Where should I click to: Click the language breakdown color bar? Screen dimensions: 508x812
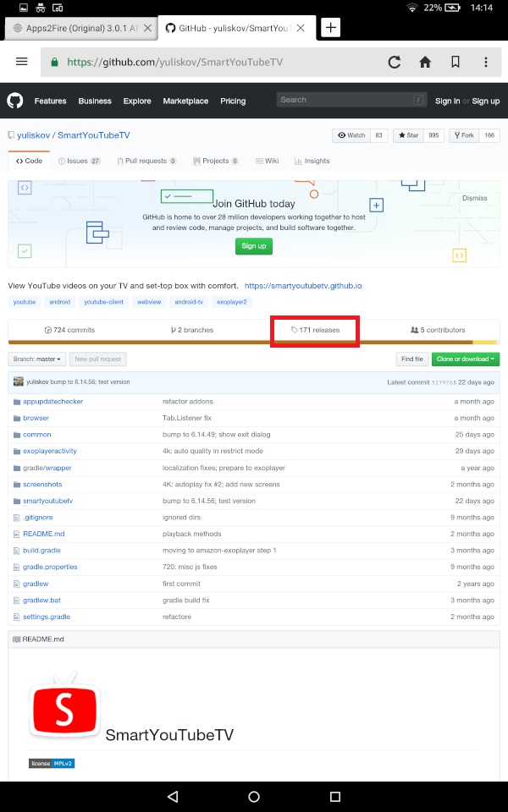(x=253, y=343)
